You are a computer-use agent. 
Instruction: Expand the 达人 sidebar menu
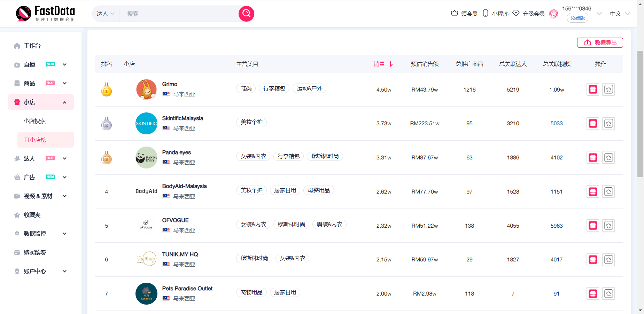click(x=64, y=158)
